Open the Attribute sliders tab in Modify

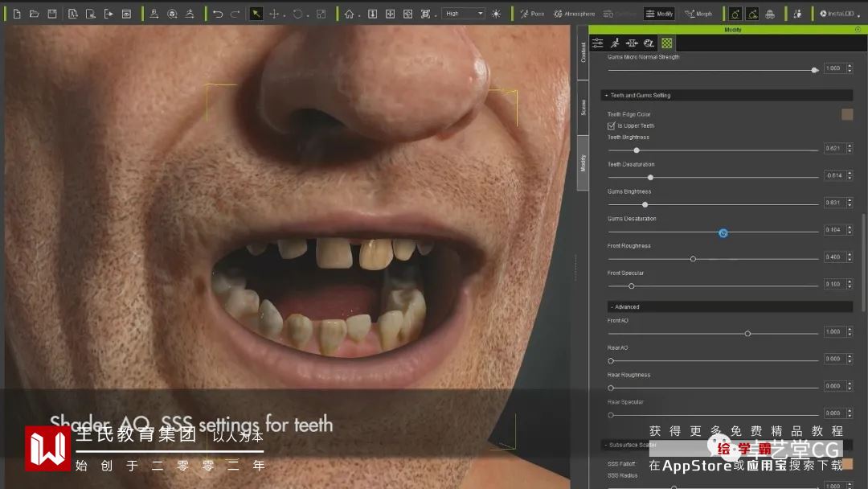point(598,43)
